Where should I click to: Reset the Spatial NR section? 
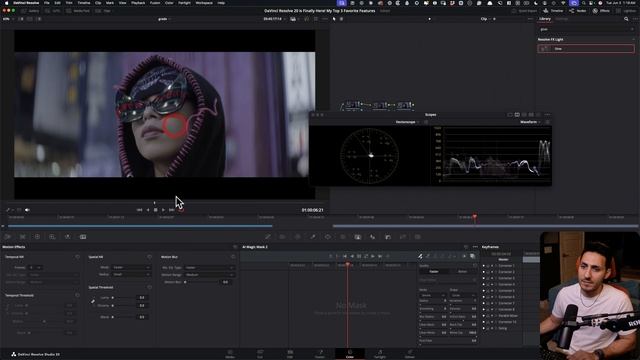(x=149, y=257)
